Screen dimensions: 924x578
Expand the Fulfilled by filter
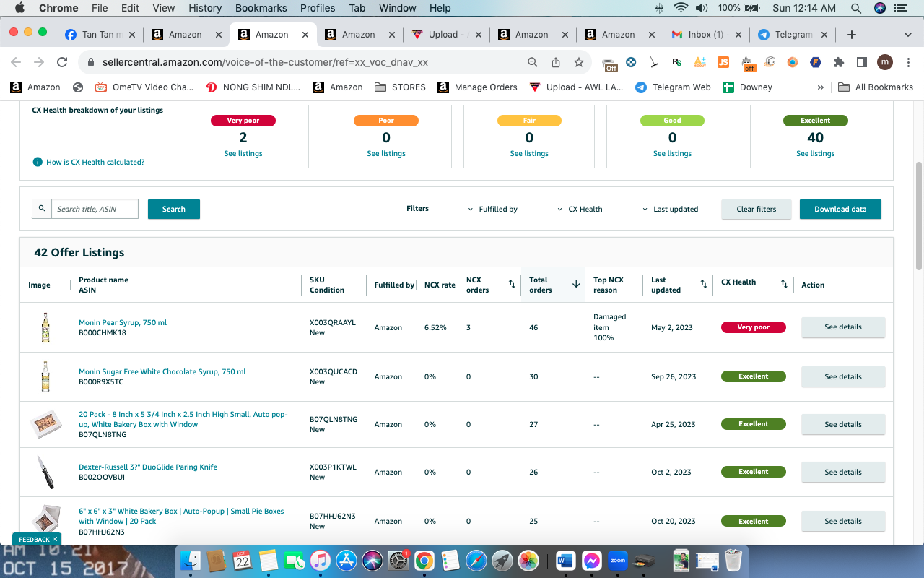[x=493, y=209]
